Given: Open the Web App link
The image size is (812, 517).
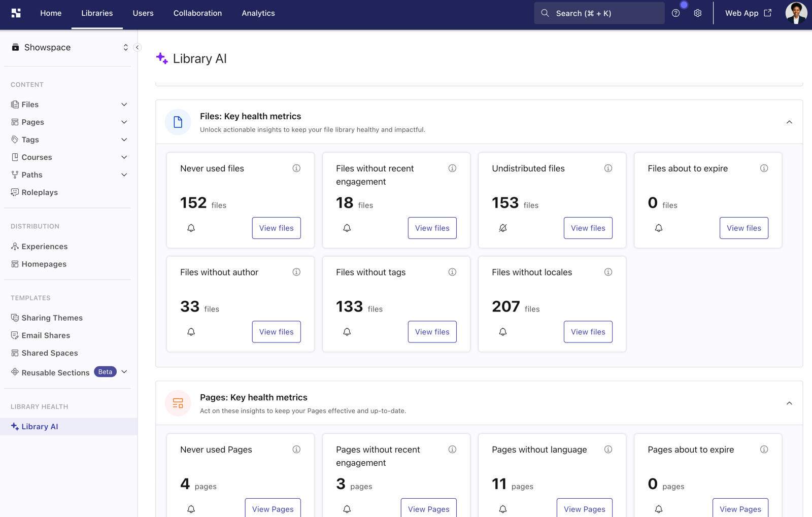Looking at the screenshot, I should pyautogui.click(x=748, y=13).
